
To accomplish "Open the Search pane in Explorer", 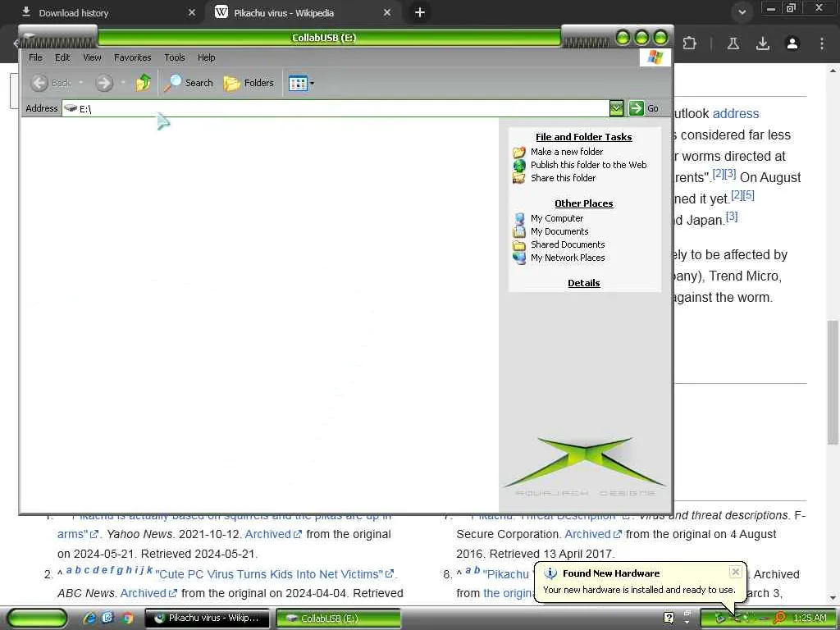I will point(188,83).
